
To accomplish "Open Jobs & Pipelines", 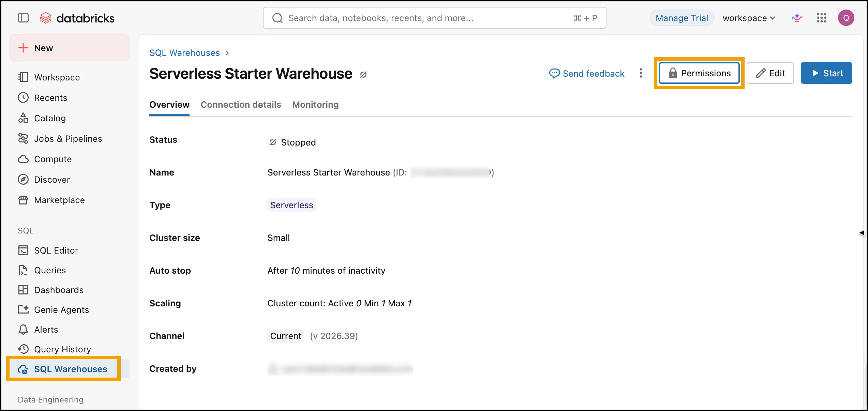I will [70, 139].
